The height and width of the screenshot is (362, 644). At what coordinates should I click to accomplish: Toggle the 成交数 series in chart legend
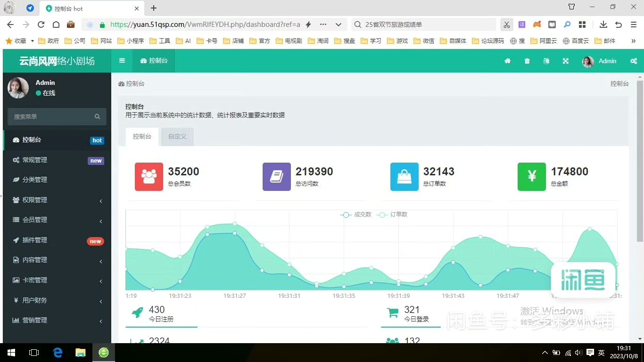356,214
